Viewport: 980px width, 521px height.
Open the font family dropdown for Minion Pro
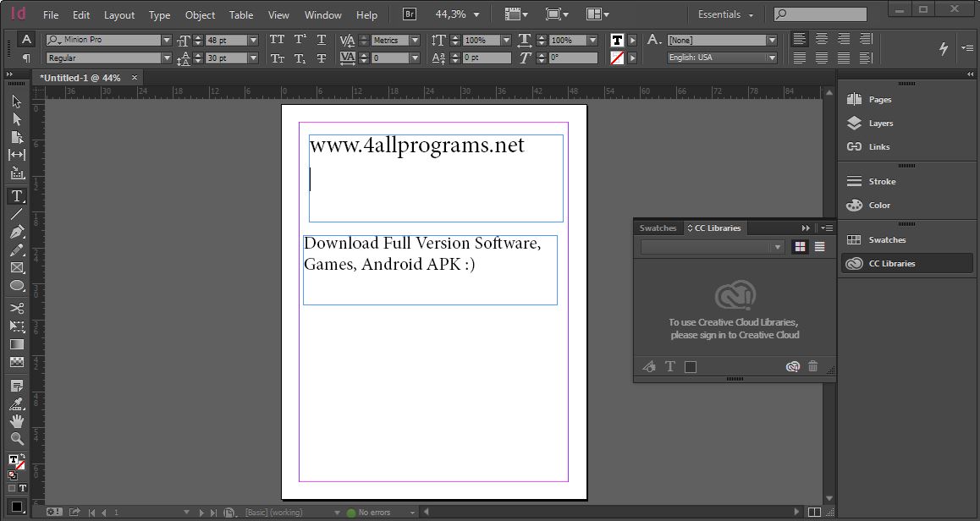coord(166,40)
